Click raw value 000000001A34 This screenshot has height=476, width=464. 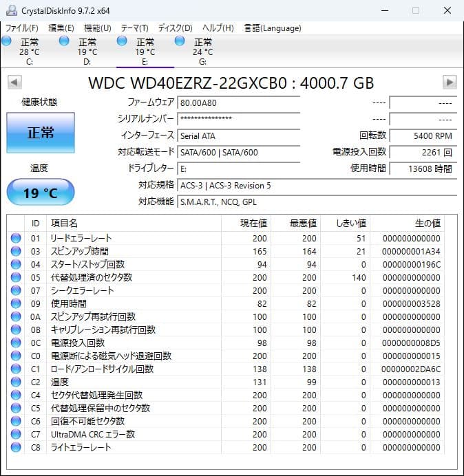(x=411, y=251)
